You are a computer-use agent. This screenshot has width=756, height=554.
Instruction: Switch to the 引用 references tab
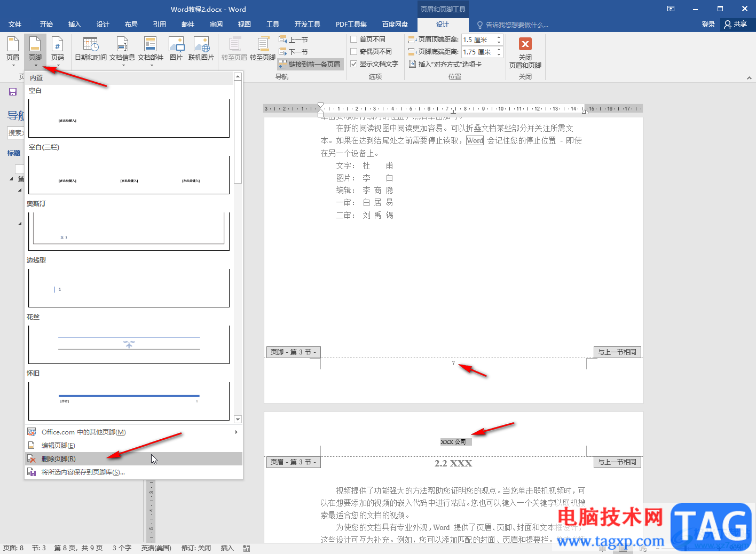160,25
